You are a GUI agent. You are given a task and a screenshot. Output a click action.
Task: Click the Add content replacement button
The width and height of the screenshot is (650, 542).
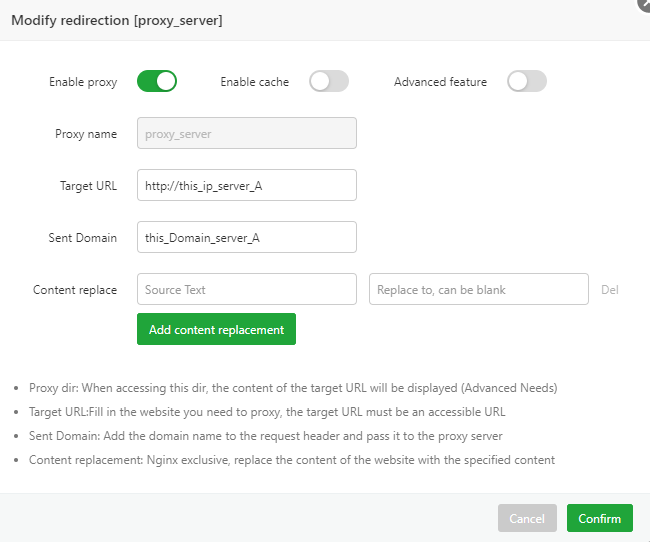tap(216, 329)
